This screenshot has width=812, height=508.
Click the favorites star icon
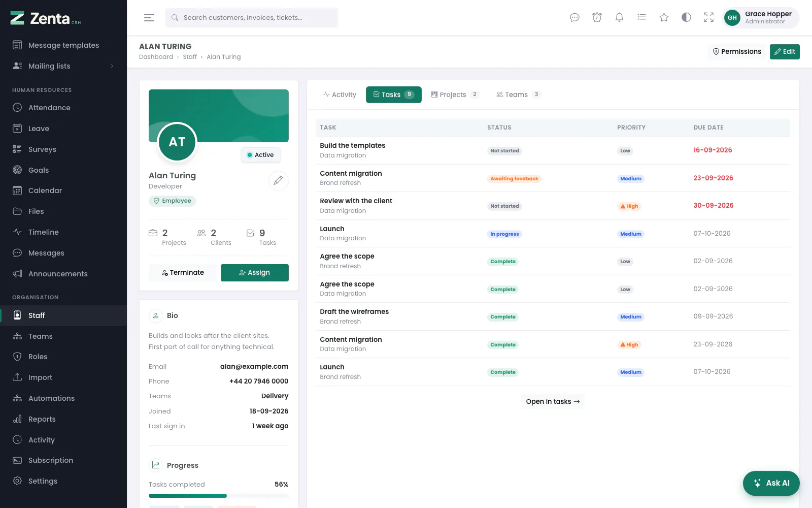[x=664, y=18]
